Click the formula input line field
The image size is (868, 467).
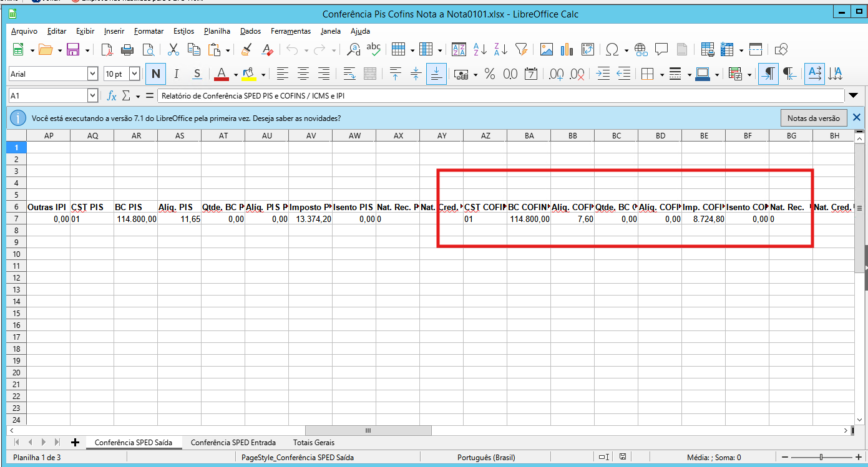pyautogui.click(x=500, y=95)
